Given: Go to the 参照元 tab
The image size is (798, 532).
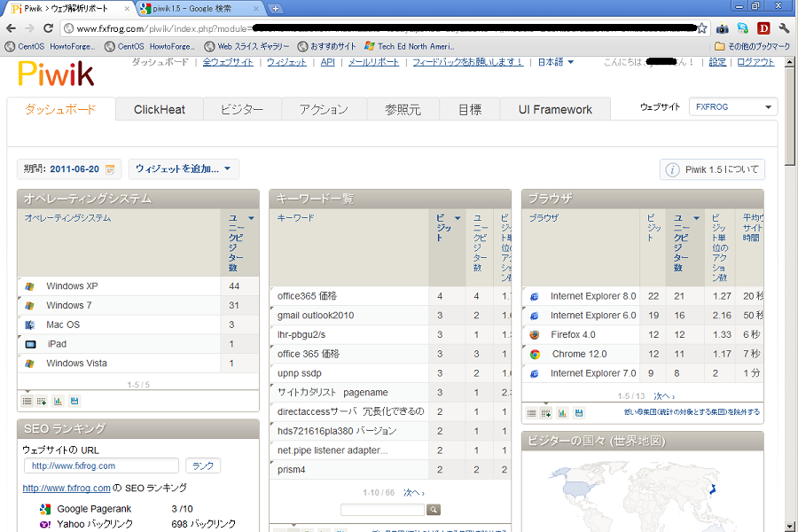Looking at the screenshot, I should click(403, 109).
